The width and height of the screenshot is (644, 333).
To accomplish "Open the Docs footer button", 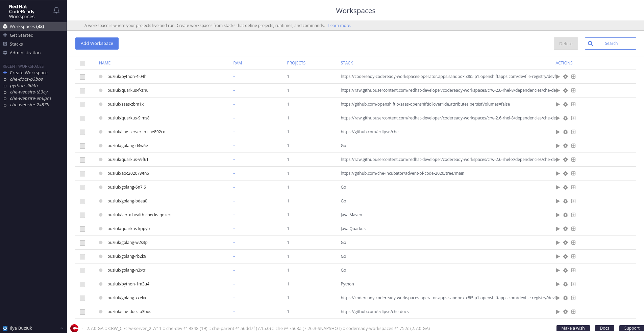I will pos(604,328).
